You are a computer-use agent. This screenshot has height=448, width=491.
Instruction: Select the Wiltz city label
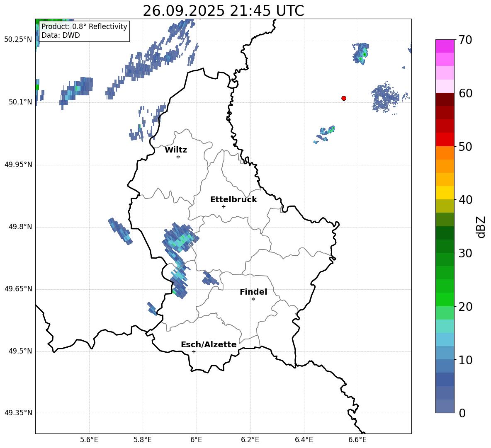[176, 150]
